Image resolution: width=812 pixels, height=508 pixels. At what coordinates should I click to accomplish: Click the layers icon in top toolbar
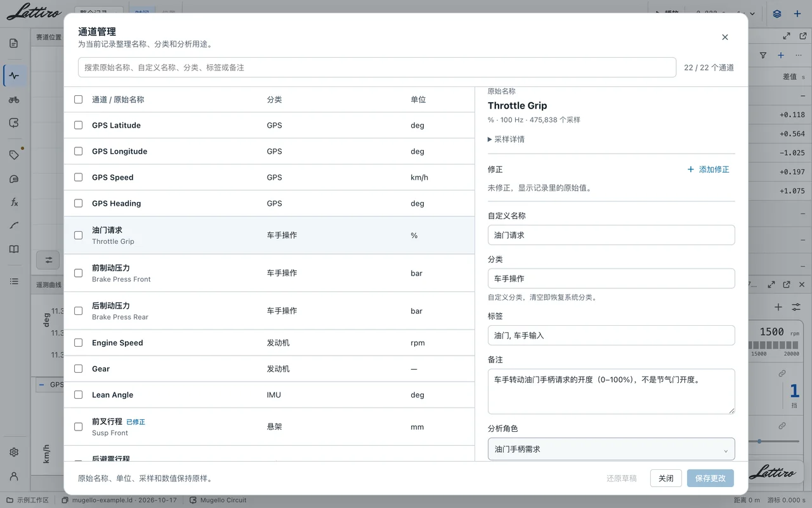click(x=777, y=13)
